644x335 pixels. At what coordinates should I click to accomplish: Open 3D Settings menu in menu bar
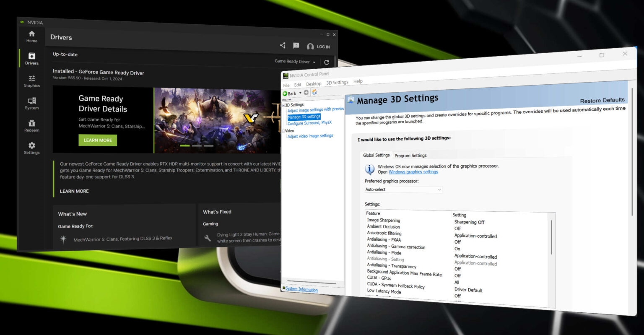[337, 83]
